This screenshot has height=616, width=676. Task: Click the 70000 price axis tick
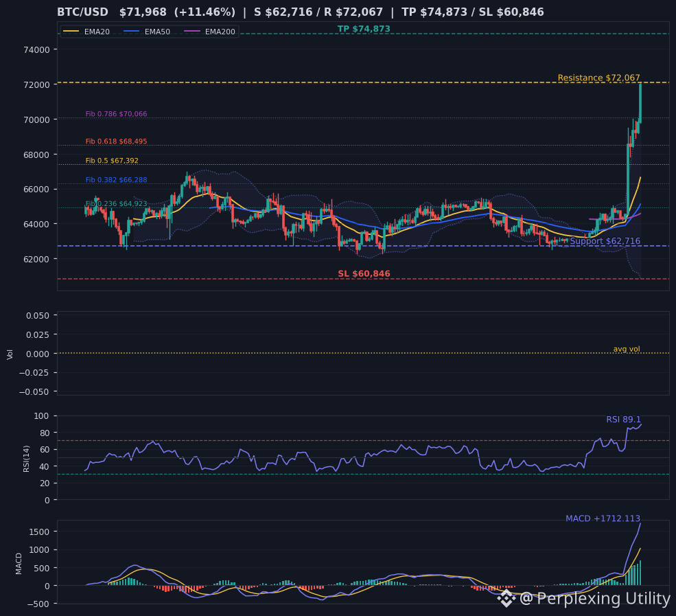(x=36, y=119)
